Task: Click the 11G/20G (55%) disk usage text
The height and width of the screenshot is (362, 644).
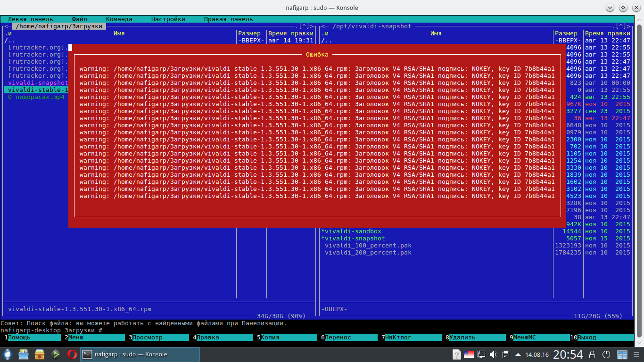Action: (x=598, y=316)
